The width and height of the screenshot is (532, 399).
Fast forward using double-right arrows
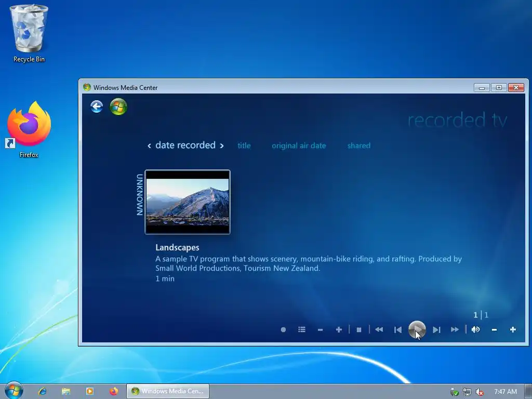pos(455,329)
